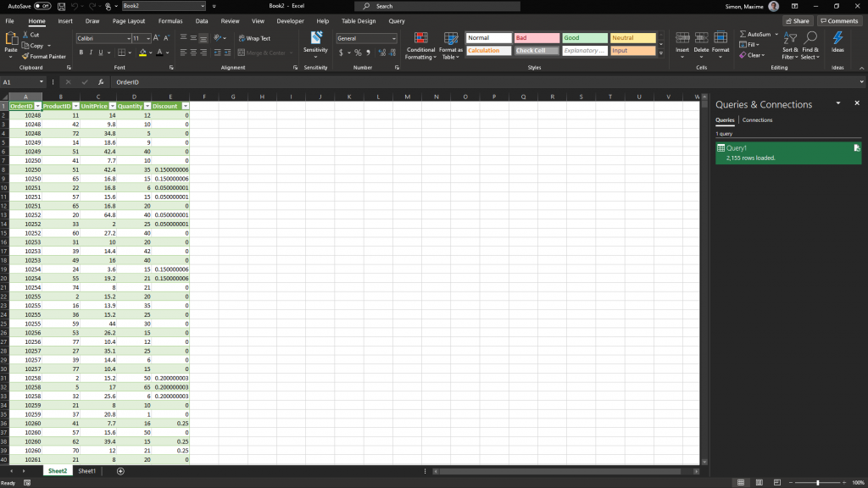Click the Share button

tap(798, 21)
